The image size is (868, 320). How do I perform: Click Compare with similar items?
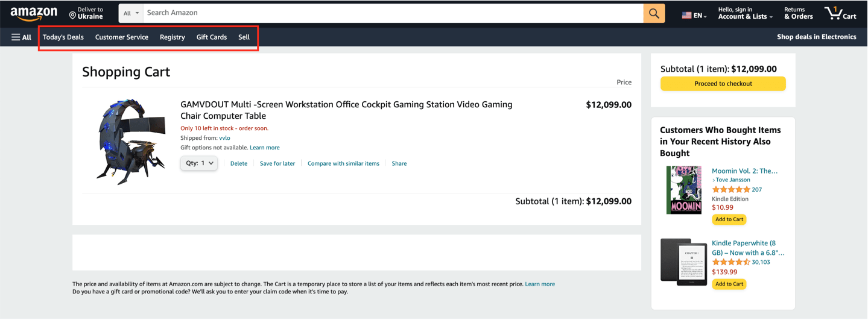click(343, 163)
